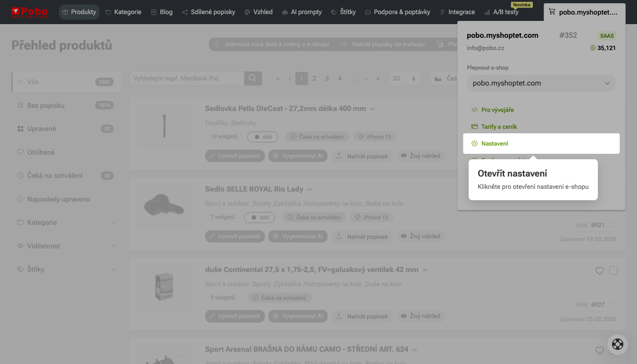This screenshot has width=637, height=364.
Task: Click the Pobo logo
Action: tap(30, 12)
